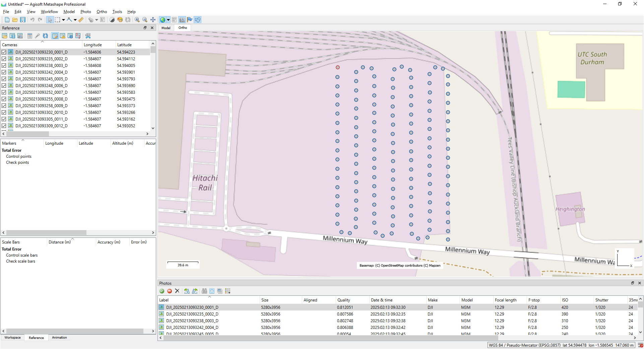Open the Photos view mode list dropdown
Viewport: 644px width, 349px height.
pos(228,291)
